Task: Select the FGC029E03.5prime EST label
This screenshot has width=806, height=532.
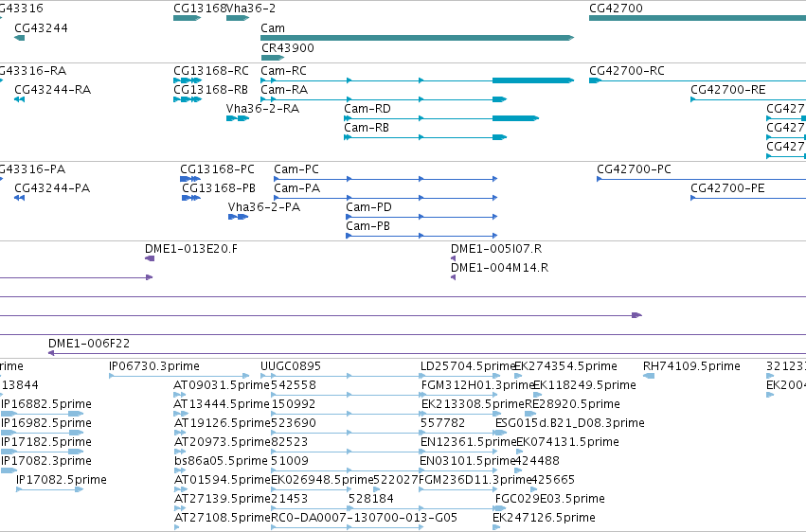Action: click(550, 500)
